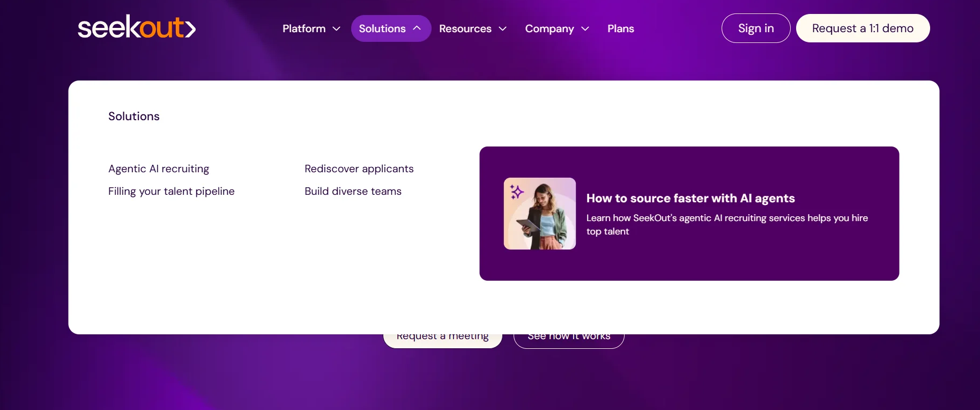980x410 pixels.
Task: Expand the Company chevron arrow
Action: click(585, 29)
